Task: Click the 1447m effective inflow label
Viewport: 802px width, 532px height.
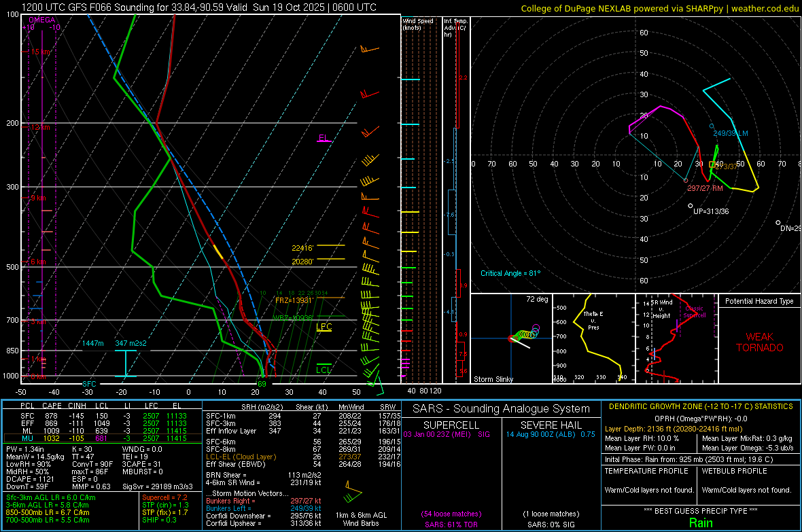Action: 92,343
